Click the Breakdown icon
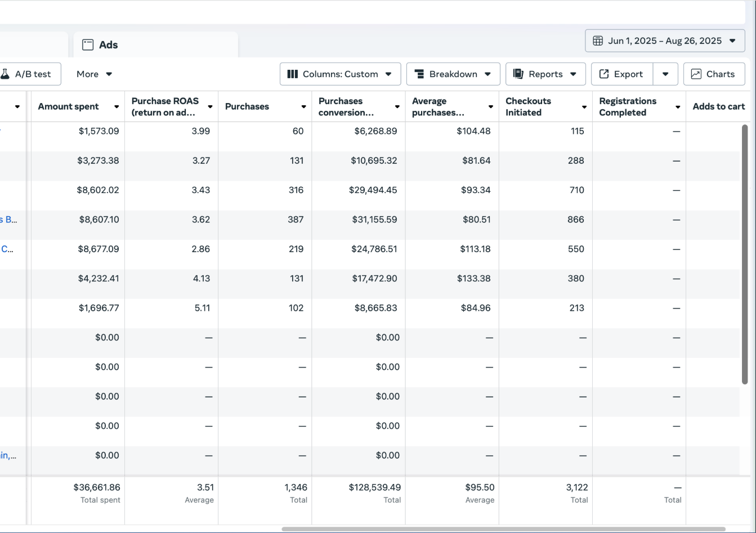Viewport: 756px width, 533px height. point(419,74)
